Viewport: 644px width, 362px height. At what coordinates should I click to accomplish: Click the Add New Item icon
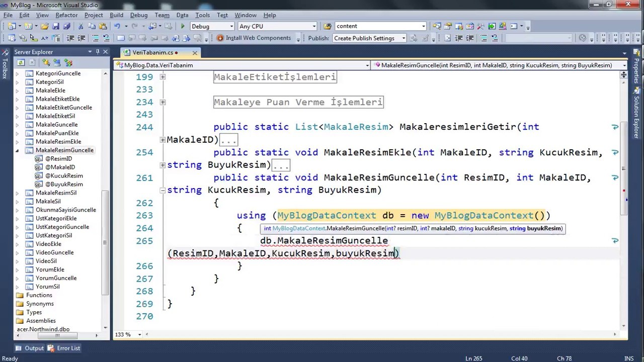pos(28,26)
